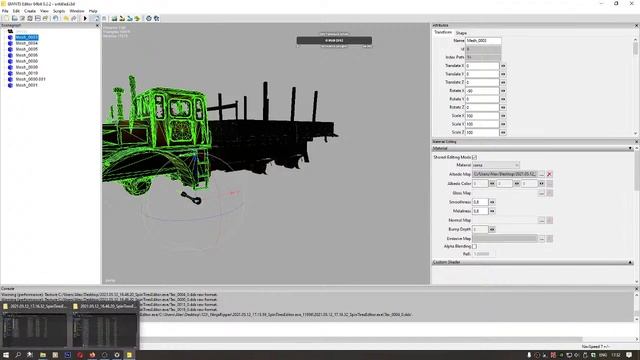Open the left Explorer window preview thumbnail
Viewport: 640px width, 360px height.
(35, 330)
